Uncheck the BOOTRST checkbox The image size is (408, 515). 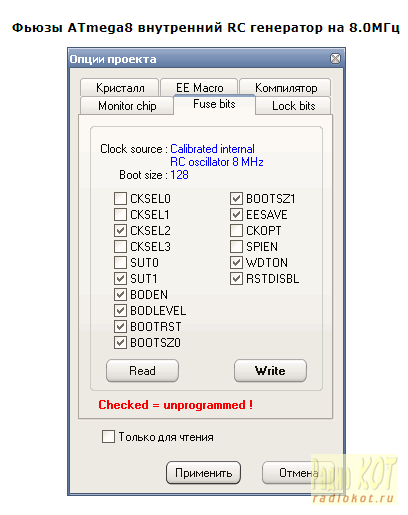point(120,326)
